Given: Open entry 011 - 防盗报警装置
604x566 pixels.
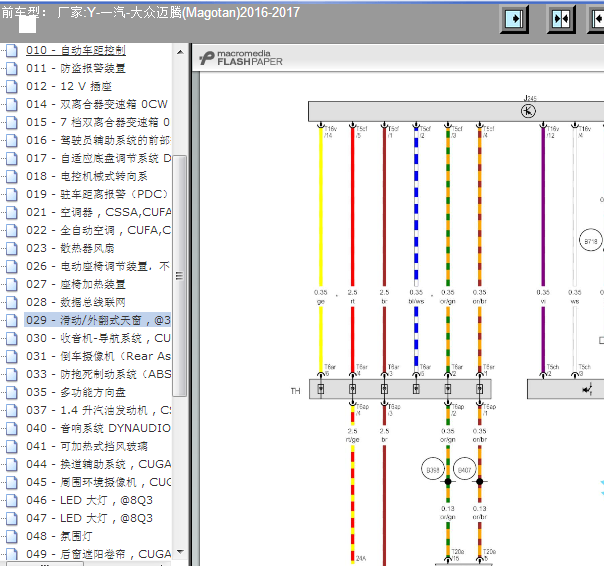Looking at the screenshot, I should click(76, 68).
